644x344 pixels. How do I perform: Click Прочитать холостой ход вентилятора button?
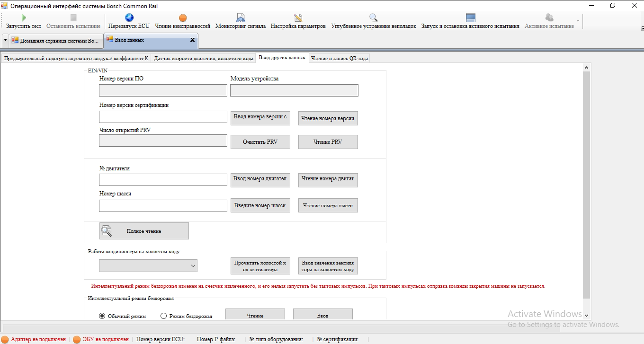point(260,266)
